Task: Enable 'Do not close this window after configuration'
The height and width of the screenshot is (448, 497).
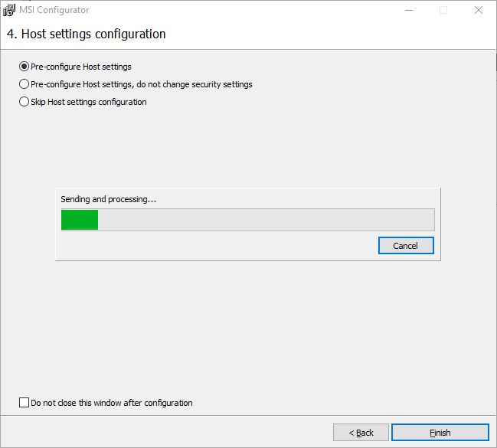Action: pyautogui.click(x=24, y=403)
